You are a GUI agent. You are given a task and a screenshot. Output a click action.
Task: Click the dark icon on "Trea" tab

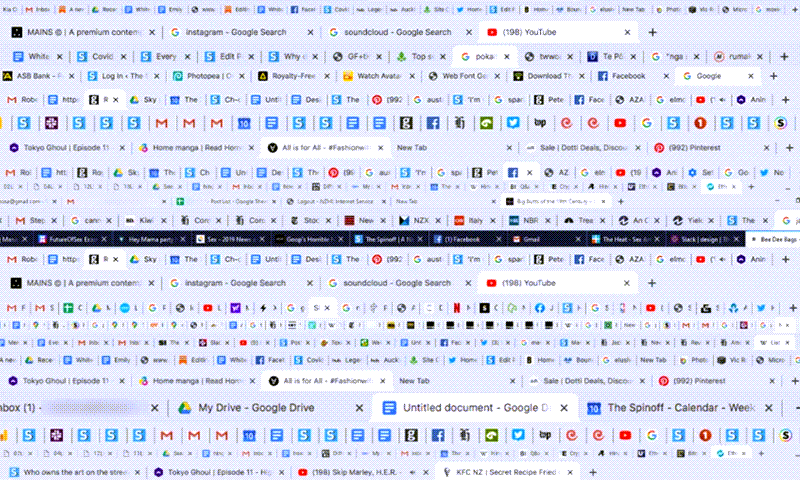tap(568, 220)
